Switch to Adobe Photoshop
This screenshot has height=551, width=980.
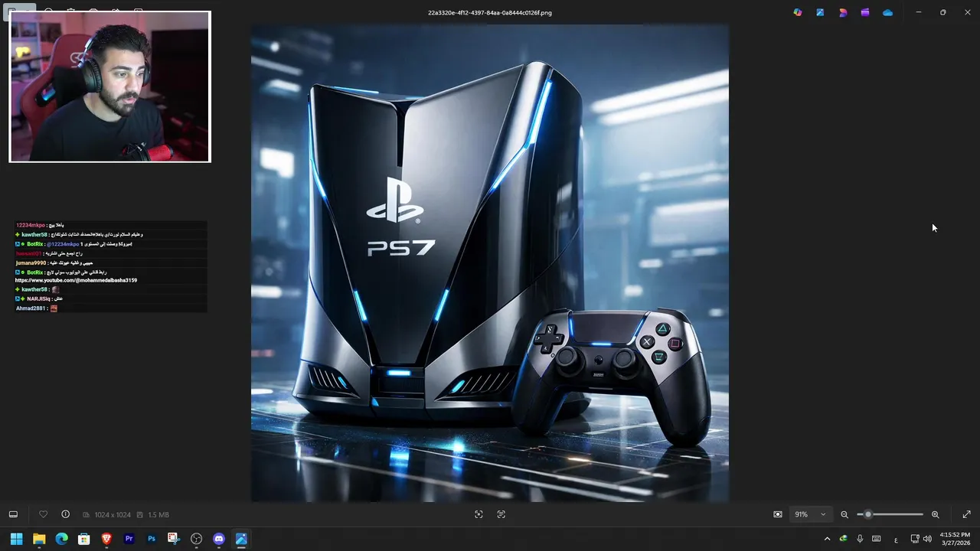pyautogui.click(x=152, y=539)
